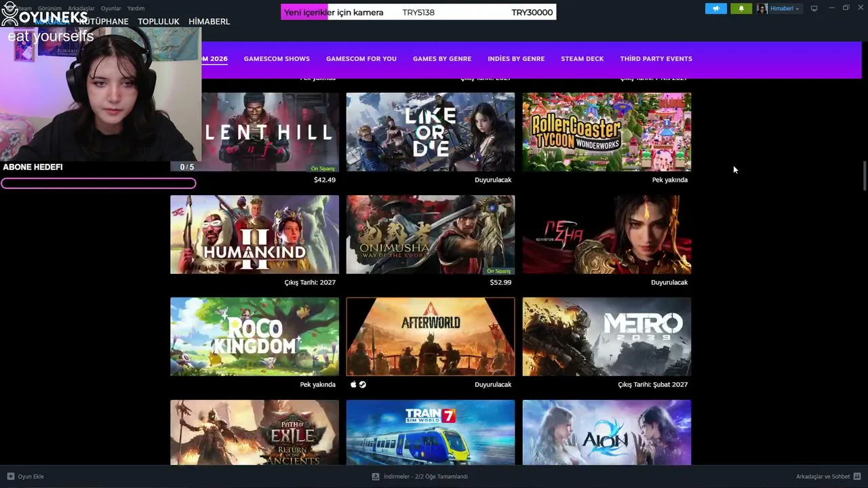This screenshot has height=488, width=868.
Task: Open the Yardım menu
Action: (x=136, y=8)
